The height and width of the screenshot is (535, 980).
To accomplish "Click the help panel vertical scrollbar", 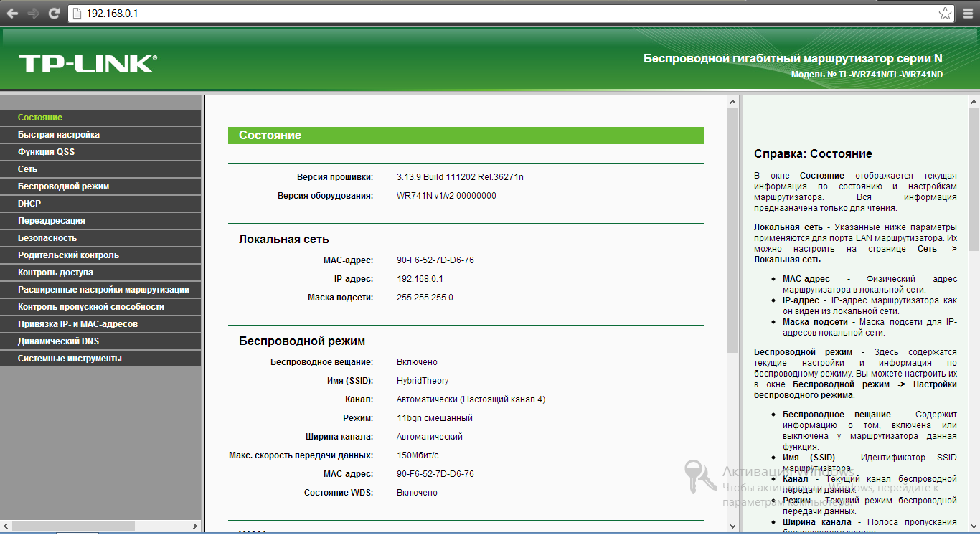I will [974, 179].
